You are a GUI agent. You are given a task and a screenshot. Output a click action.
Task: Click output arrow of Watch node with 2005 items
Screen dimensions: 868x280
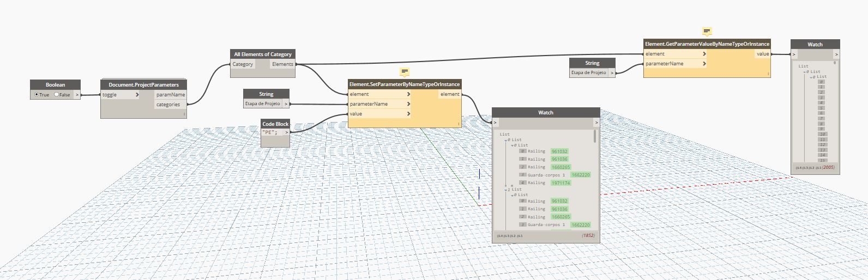tap(836, 54)
